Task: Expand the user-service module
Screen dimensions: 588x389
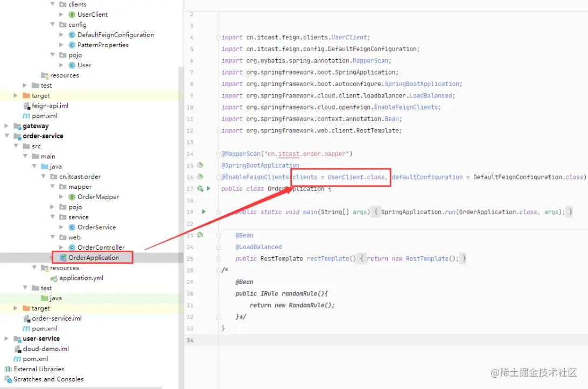Action: click(6, 338)
